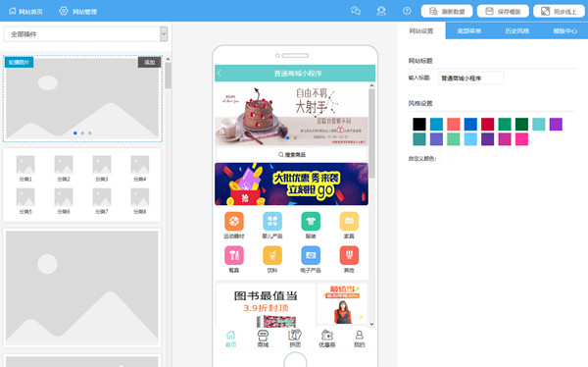Click the phone home button circle
The width and height of the screenshot is (588, 367).
295,360
